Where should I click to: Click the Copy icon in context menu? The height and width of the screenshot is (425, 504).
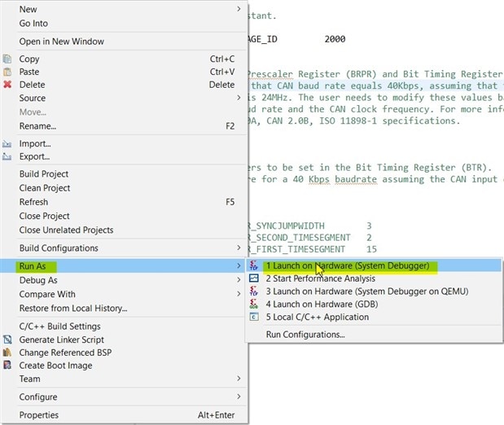coord(7,59)
